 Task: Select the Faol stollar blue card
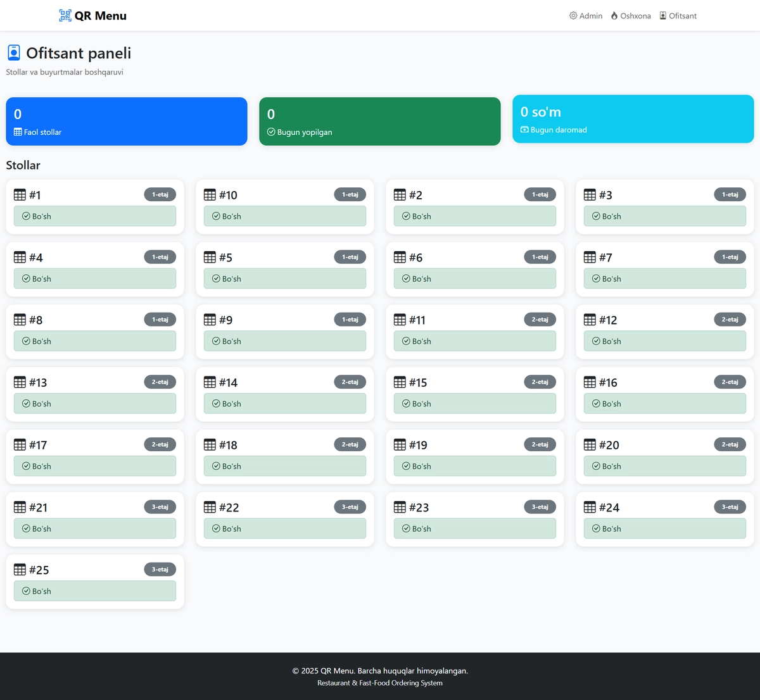point(127,122)
